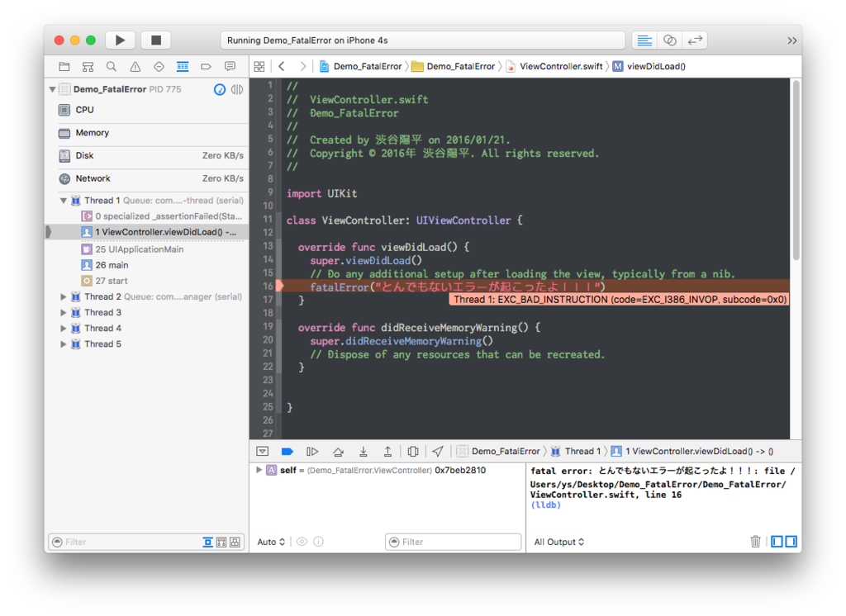Click Thread 1 in debug bar
The width and height of the screenshot is (846, 616).
tap(576, 452)
